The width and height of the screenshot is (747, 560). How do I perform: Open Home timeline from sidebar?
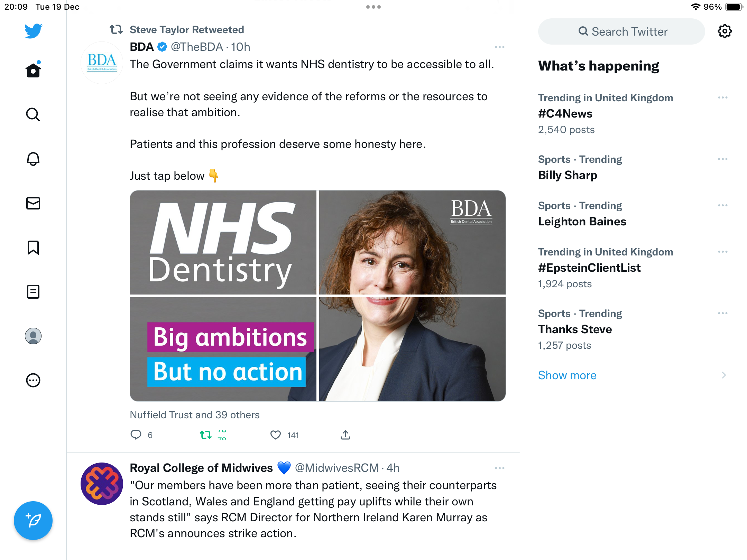pos(33,70)
